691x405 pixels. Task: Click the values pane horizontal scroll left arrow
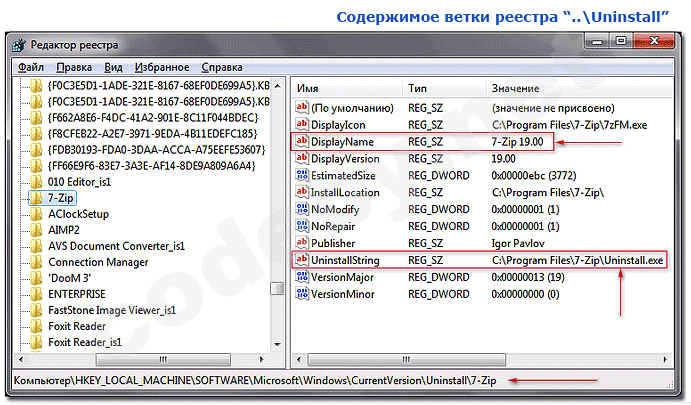click(299, 360)
